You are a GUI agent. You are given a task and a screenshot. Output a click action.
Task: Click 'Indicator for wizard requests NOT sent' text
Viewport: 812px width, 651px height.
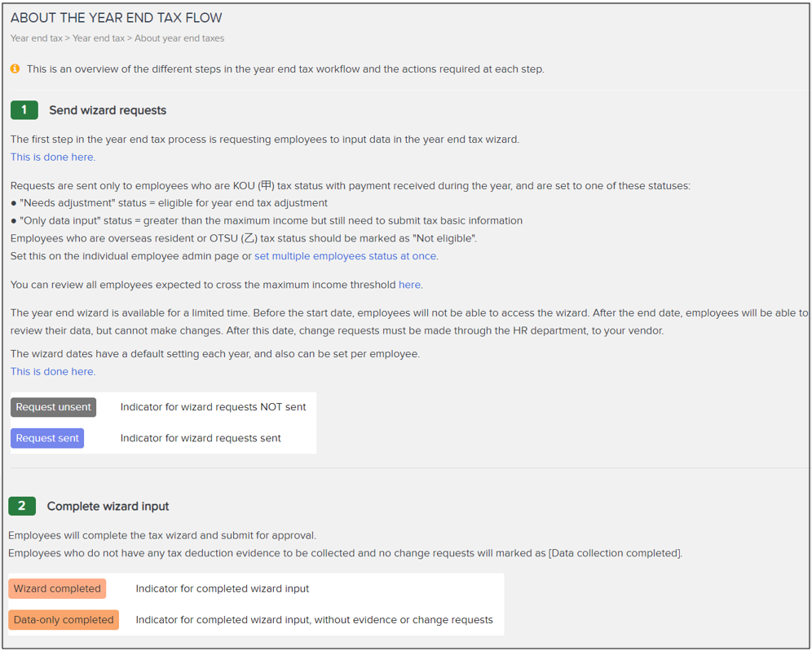click(213, 407)
